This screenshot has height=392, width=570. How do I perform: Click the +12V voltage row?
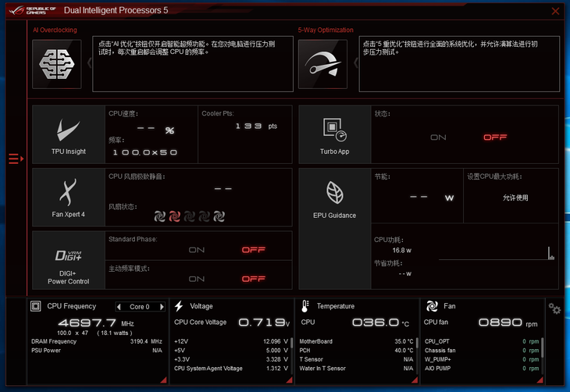point(231,341)
